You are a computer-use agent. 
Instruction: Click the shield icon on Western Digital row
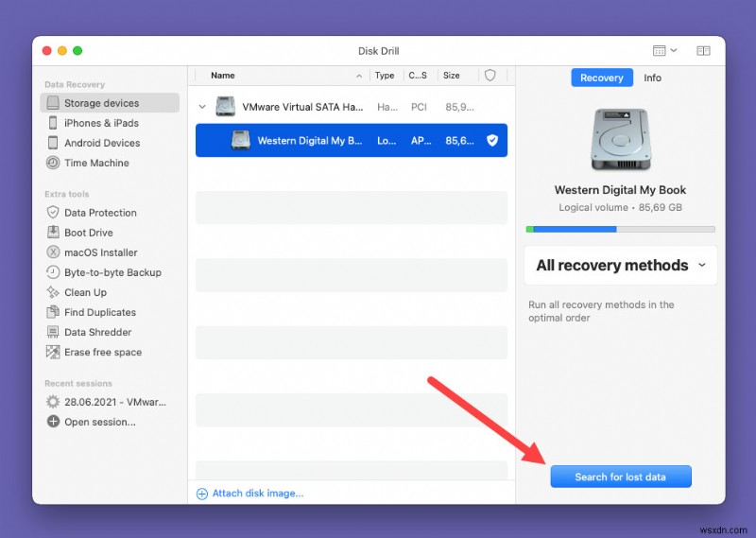point(491,141)
